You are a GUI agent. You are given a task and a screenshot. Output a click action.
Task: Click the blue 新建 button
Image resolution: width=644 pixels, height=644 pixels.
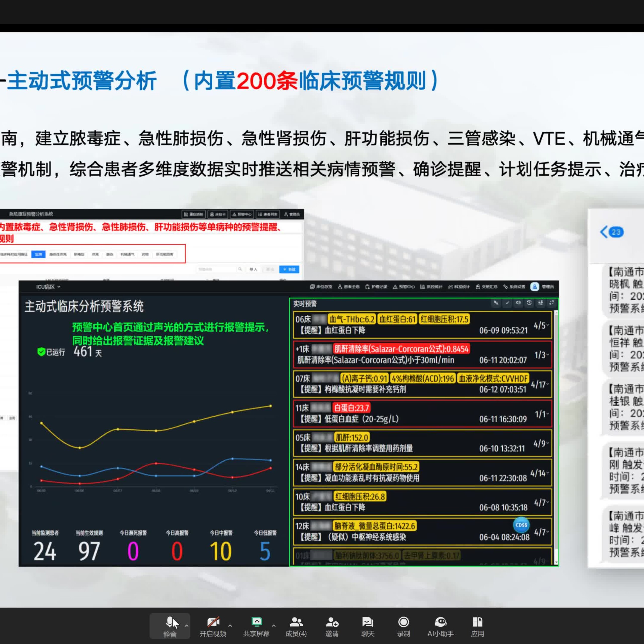coord(289,269)
